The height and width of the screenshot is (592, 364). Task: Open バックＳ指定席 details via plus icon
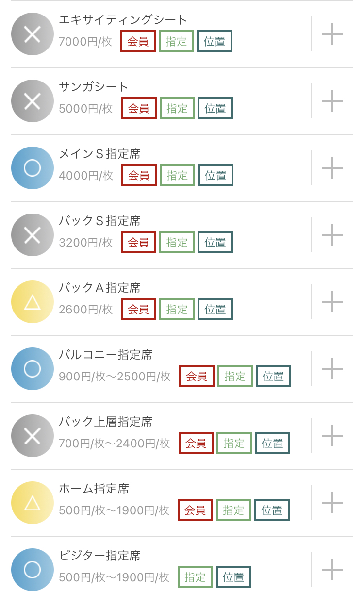[332, 235]
